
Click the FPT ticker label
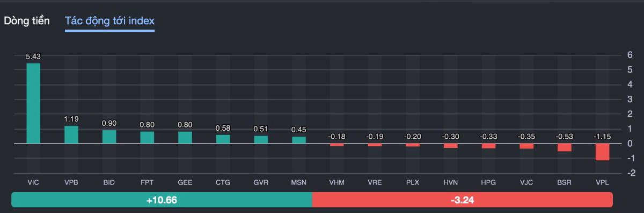point(147,183)
